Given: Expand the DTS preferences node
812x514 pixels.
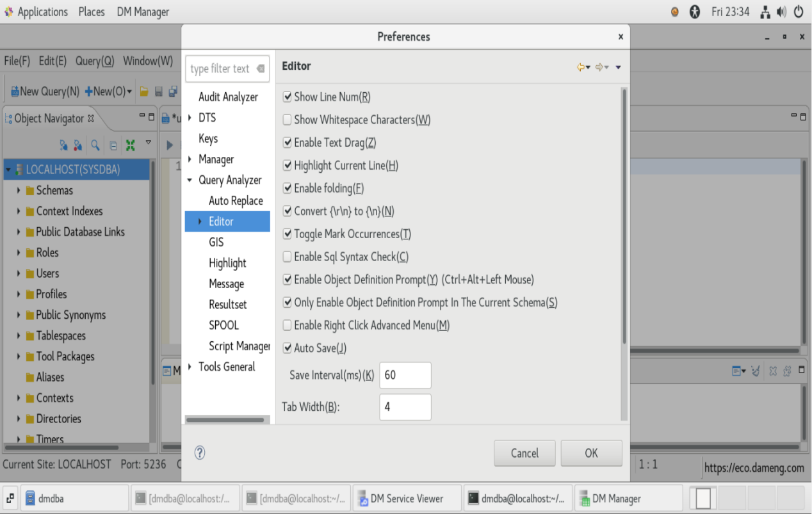Looking at the screenshot, I should tap(190, 118).
